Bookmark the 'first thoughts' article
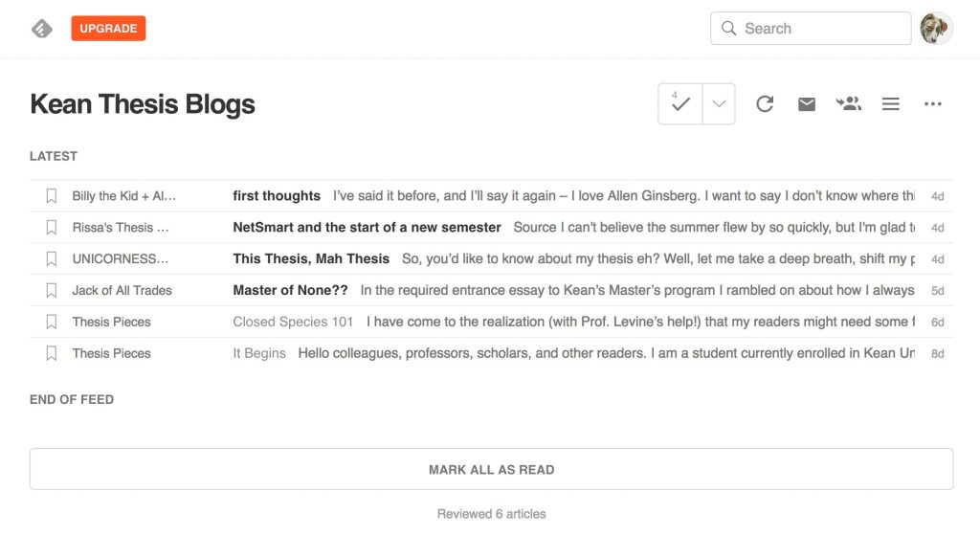Screen dimensions: 980x535 [52, 196]
